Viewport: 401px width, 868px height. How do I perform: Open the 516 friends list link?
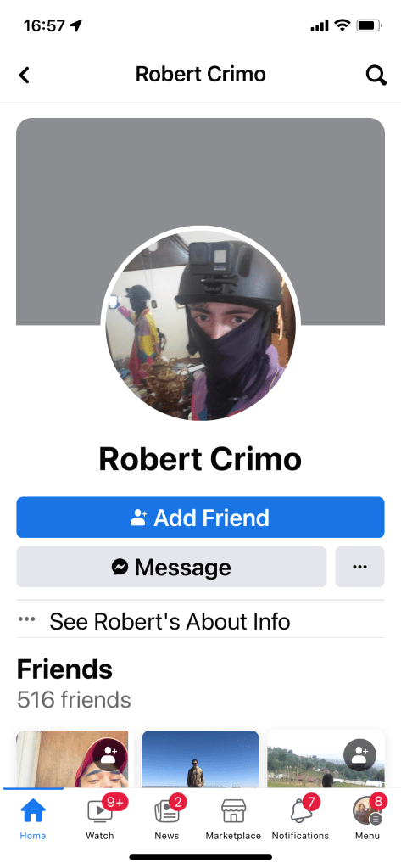pyautogui.click(x=74, y=700)
